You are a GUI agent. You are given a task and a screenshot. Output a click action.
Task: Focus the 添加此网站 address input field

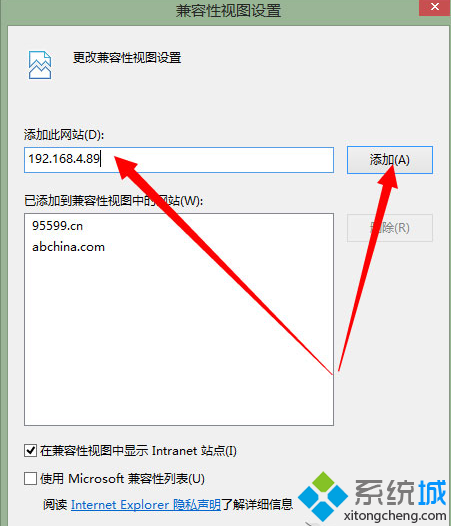point(179,160)
